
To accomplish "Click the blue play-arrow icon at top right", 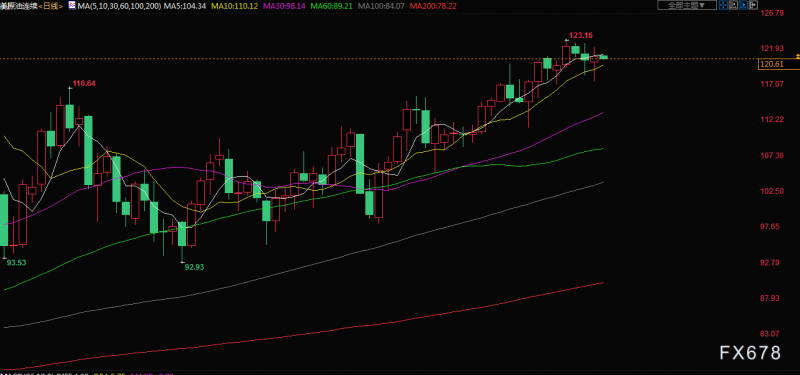I will pos(743,5).
